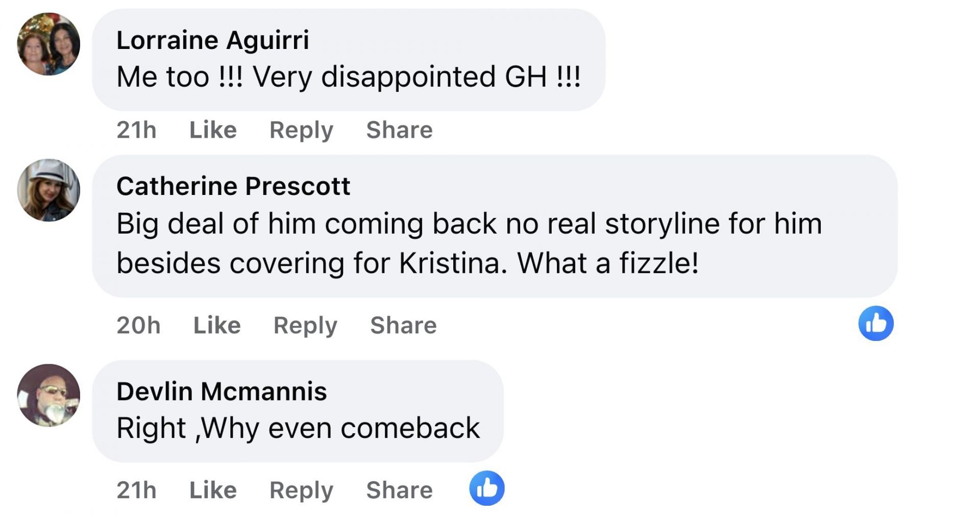
Task: Open Lorraine Aguirri's name link
Action: point(212,40)
